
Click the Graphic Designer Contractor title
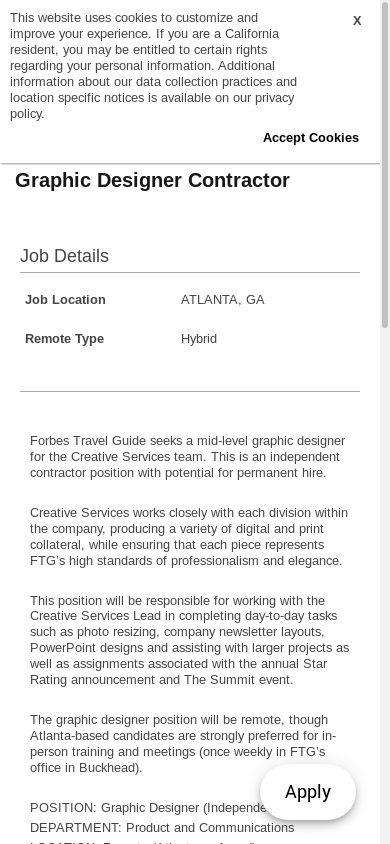click(x=152, y=180)
